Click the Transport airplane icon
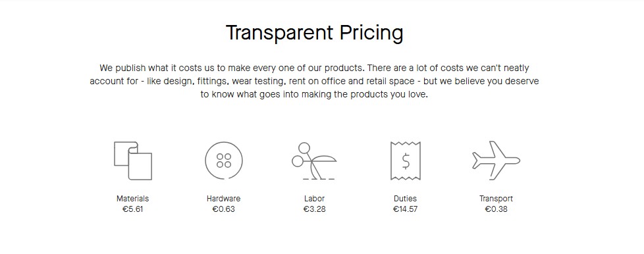Image resolution: width=644 pixels, height=254 pixels. 496,161
